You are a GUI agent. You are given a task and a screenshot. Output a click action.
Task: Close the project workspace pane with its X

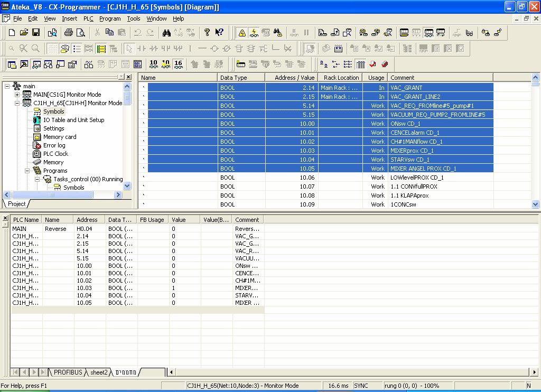click(128, 77)
